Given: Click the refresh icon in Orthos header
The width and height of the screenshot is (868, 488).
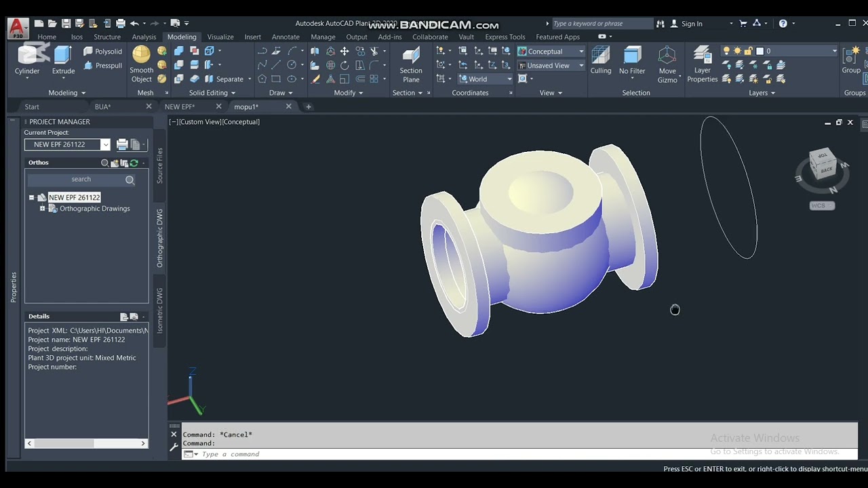Looking at the screenshot, I should 134,163.
